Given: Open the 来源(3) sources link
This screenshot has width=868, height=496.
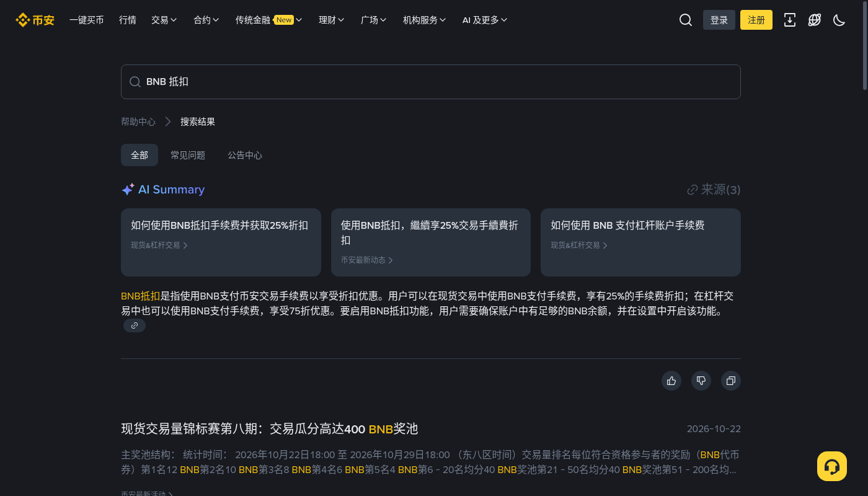Looking at the screenshot, I should (714, 190).
